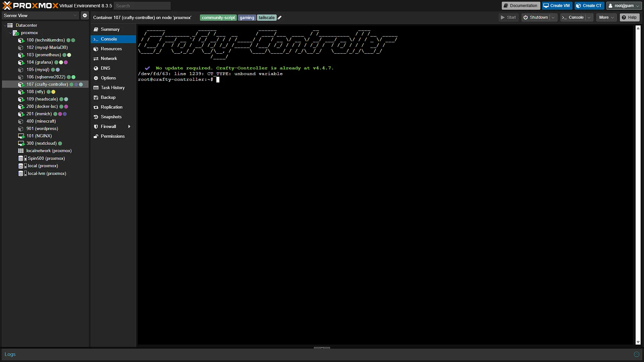The image size is (644, 362).
Task: Click the gaming tag
Action: 247,18
